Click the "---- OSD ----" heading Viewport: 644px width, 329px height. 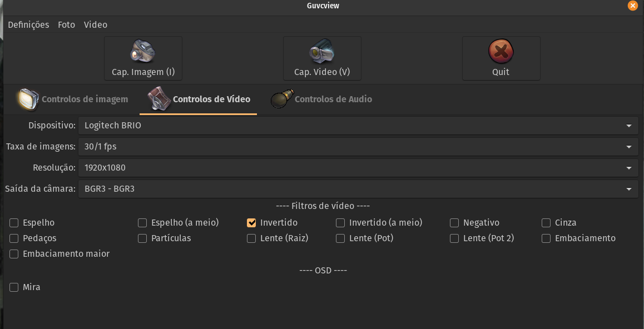pos(323,270)
